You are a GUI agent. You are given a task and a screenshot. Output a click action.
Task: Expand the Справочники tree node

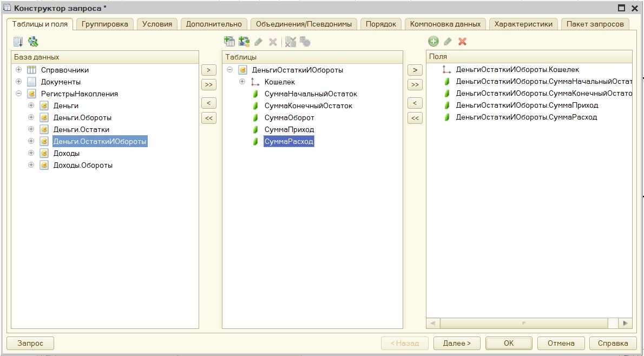pos(19,70)
